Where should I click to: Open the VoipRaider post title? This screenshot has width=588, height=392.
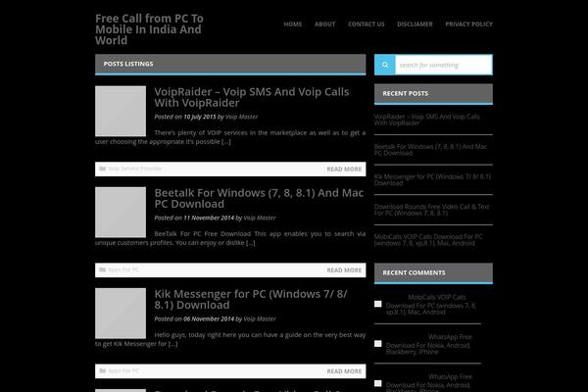(252, 97)
